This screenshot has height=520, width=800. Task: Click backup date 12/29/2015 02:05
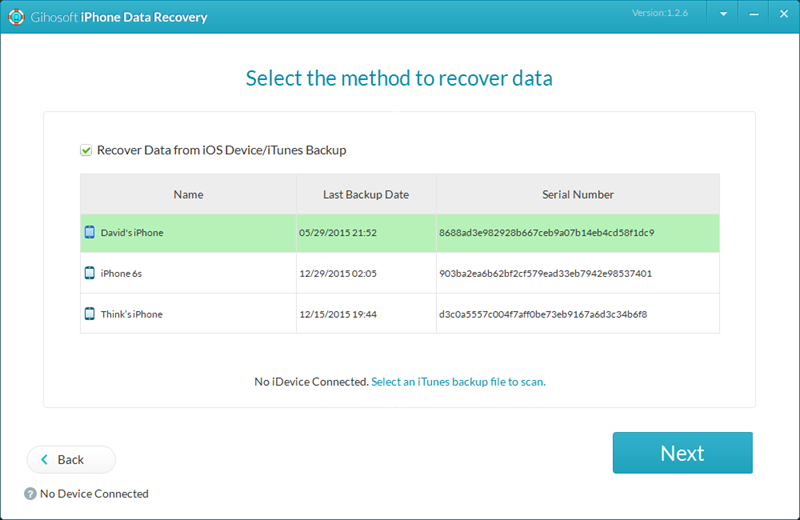(338, 274)
